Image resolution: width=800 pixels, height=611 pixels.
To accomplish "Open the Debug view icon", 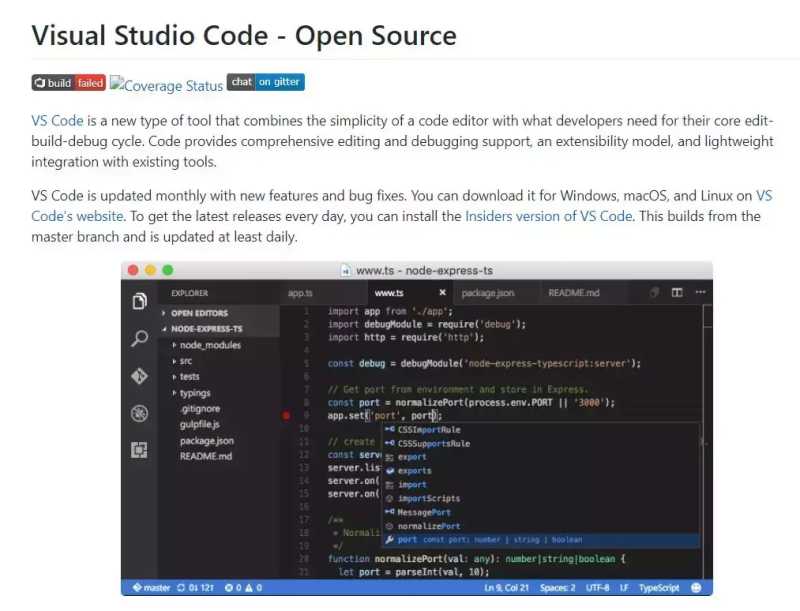I will pyautogui.click(x=140, y=414).
